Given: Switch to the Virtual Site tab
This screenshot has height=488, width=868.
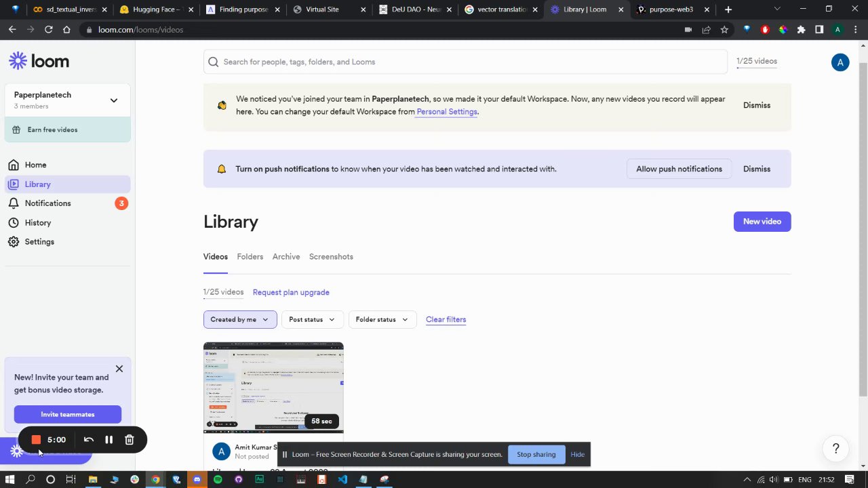Looking at the screenshot, I should click(x=329, y=9).
